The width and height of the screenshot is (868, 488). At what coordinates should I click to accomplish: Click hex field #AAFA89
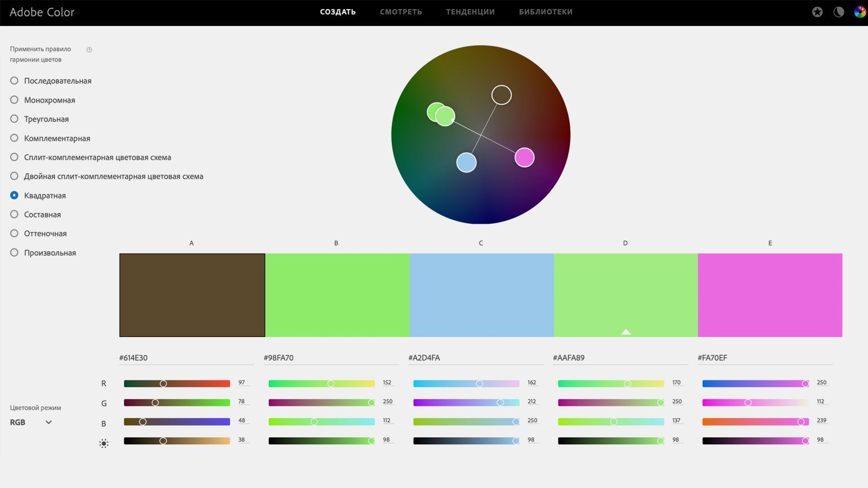pos(620,358)
